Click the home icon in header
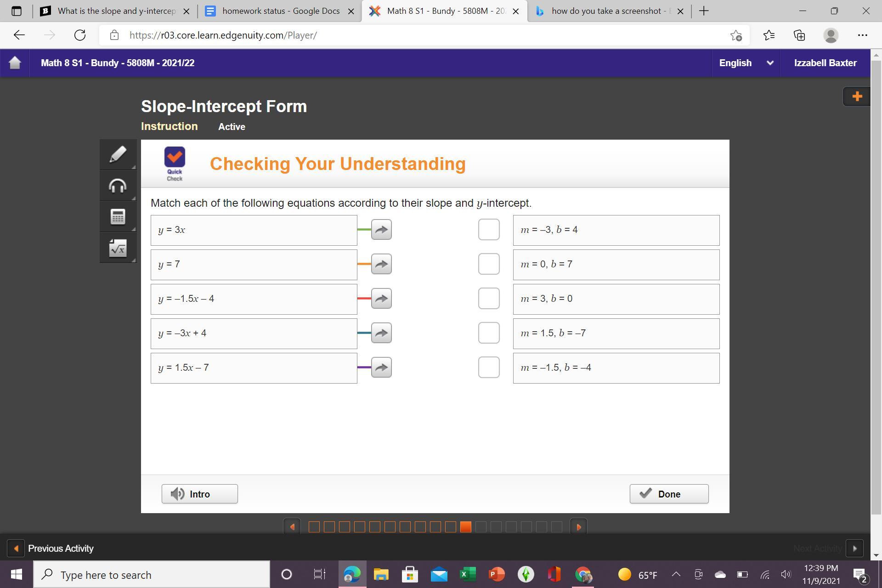Image resolution: width=882 pixels, height=588 pixels. (15, 62)
